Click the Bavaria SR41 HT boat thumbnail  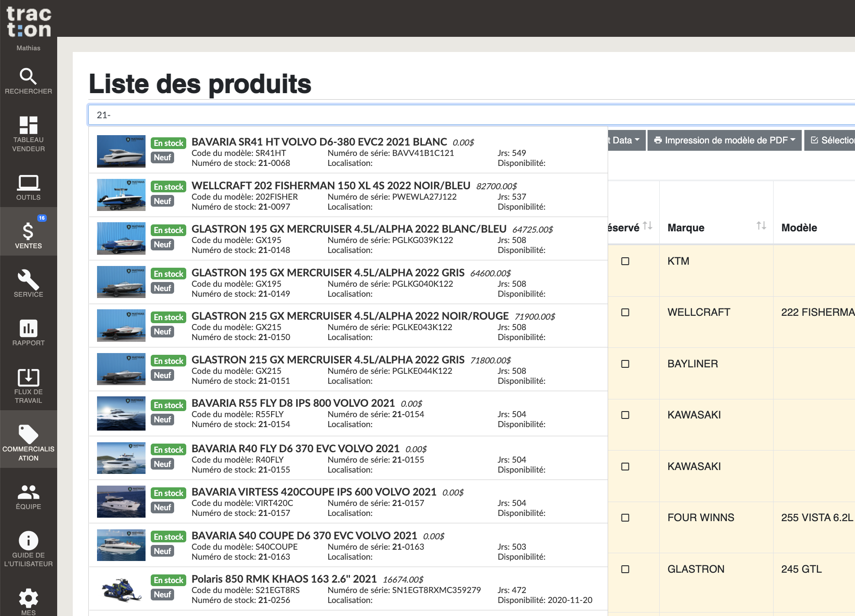121,152
